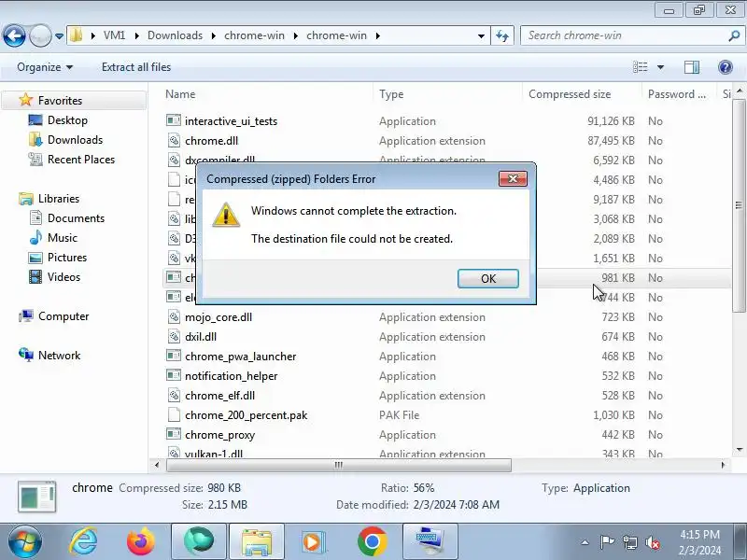This screenshot has height=560, width=747.
Task: Click OK in the zipped folders error dialog
Action: click(x=487, y=278)
